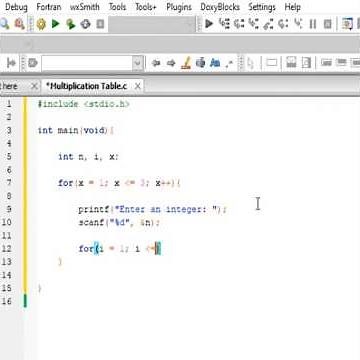
Task: Click the 'for(i = 1; i <=' line
Action: click(120, 249)
